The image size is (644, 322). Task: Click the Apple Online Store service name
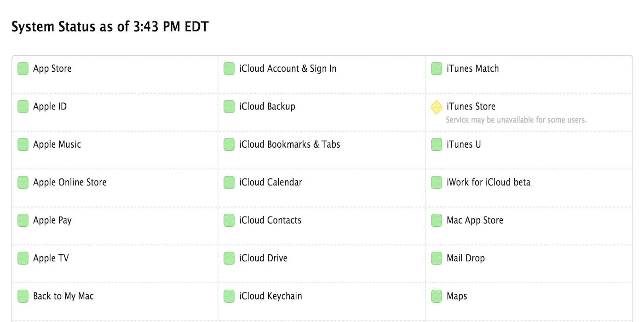69,182
